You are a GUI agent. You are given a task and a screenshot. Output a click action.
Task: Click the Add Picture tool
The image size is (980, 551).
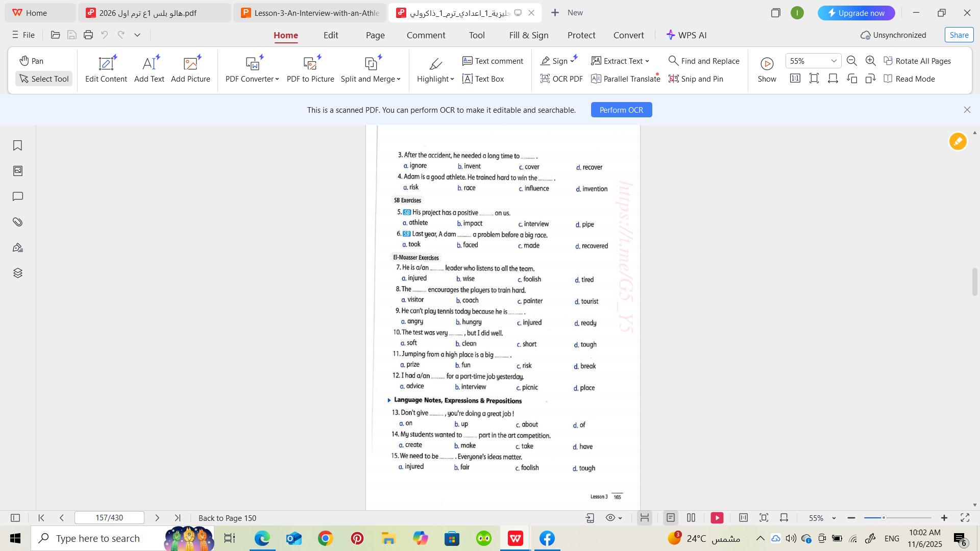coord(190,69)
